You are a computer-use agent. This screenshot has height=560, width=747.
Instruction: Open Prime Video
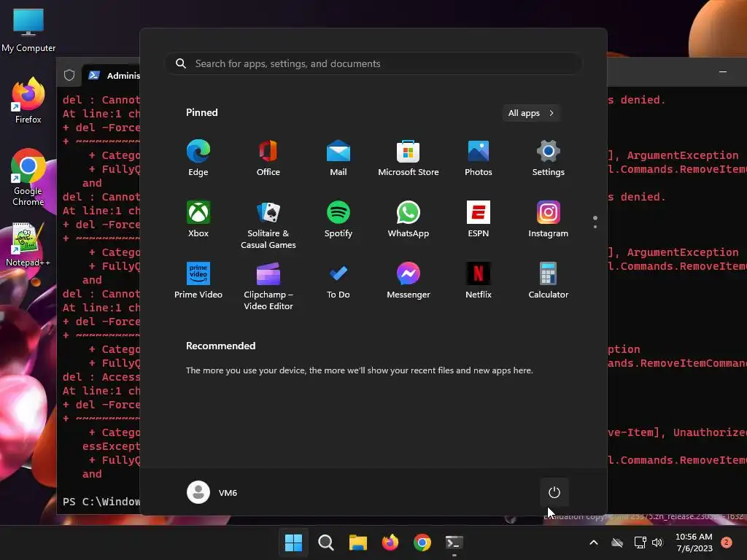(x=198, y=281)
